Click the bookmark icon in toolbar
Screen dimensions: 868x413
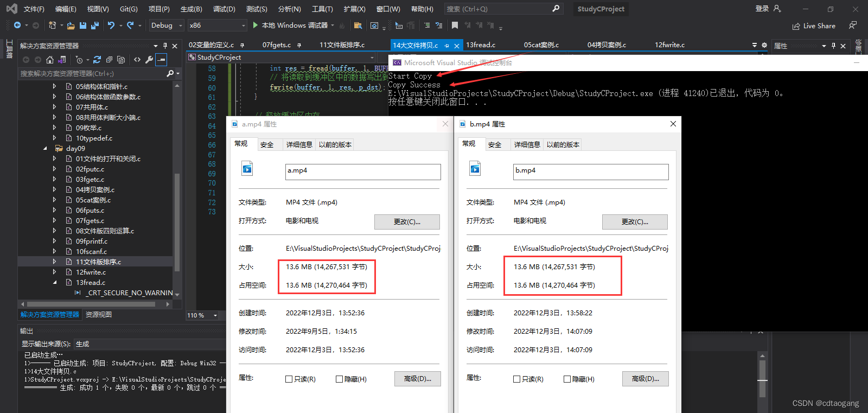[455, 26]
